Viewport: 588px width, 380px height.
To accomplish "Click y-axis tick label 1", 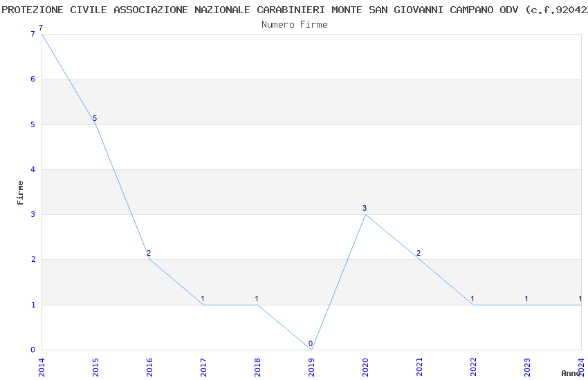I will [33, 305].
